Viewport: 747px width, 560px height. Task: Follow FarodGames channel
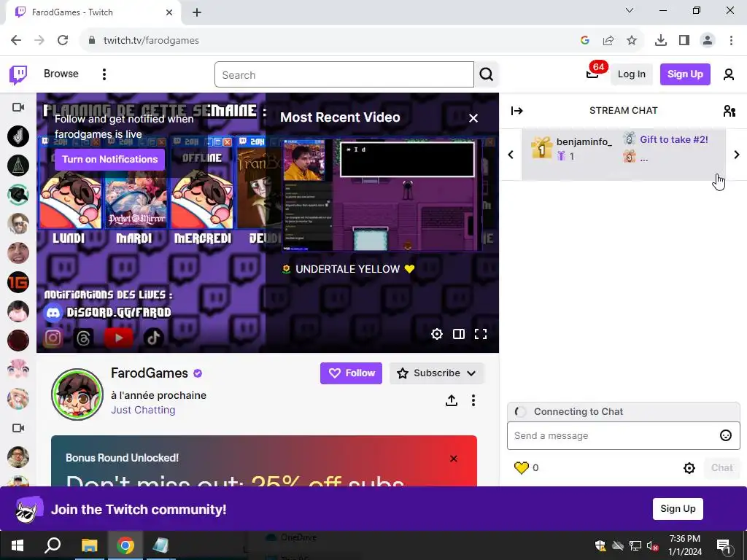pos(351,373)
